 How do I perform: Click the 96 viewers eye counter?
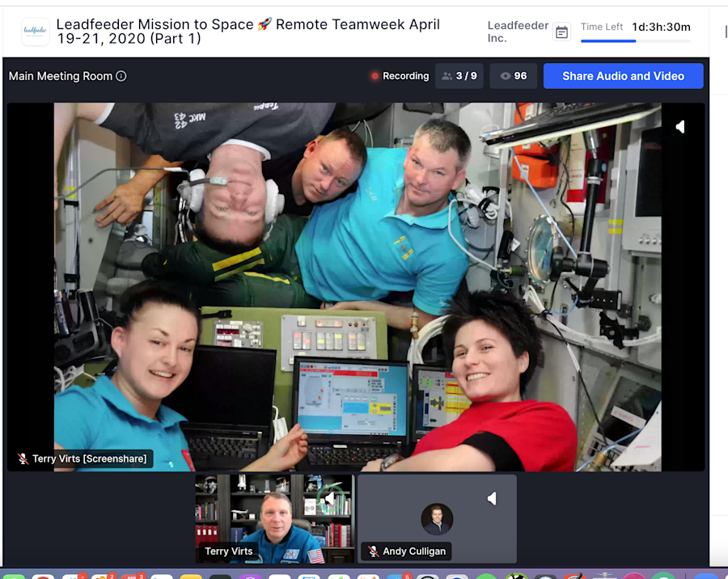514,76
